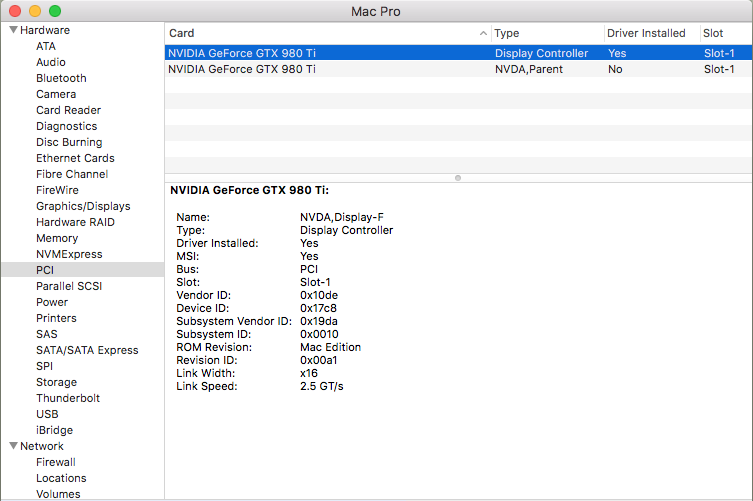Image resolution: width=753 pixels, height=501 pixels.
Task: Click the ROM Revision value 'Mac Edition'
Action: coord(330,347)
